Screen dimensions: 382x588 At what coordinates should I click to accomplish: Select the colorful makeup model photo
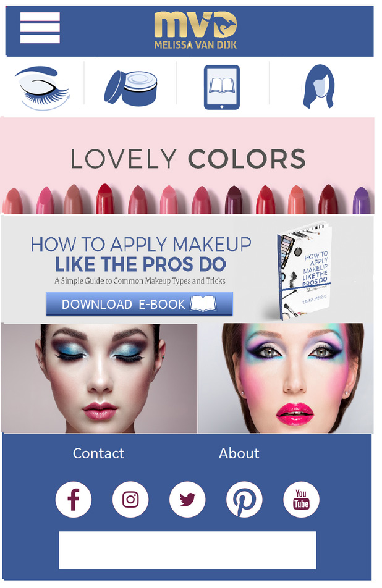(286, 379)
